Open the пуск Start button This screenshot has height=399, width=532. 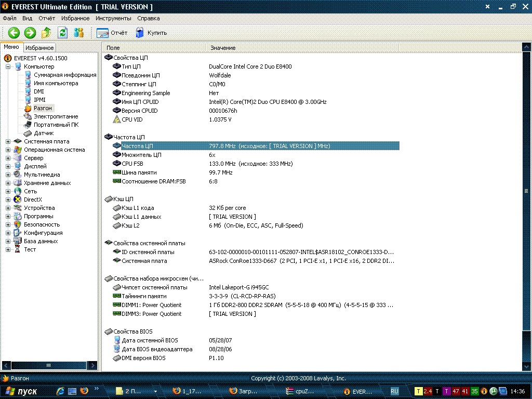coord(21,391)
